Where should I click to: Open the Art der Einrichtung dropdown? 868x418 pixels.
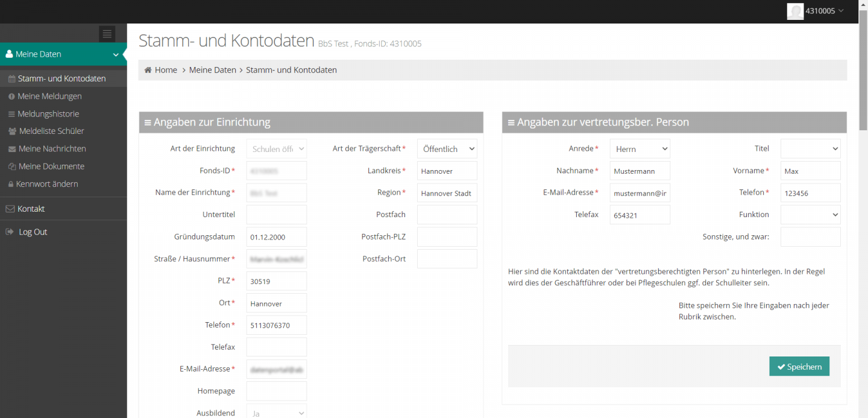[277, 148]
